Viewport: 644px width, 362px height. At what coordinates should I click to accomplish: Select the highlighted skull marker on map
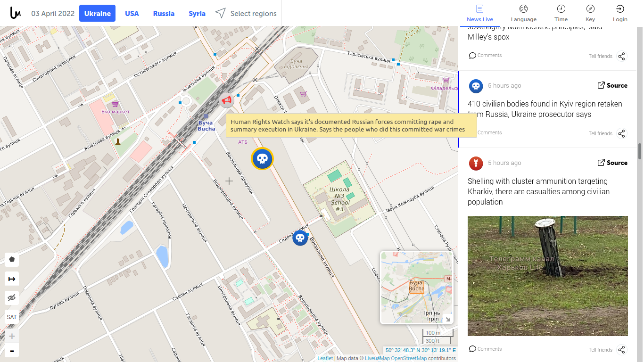262,158
